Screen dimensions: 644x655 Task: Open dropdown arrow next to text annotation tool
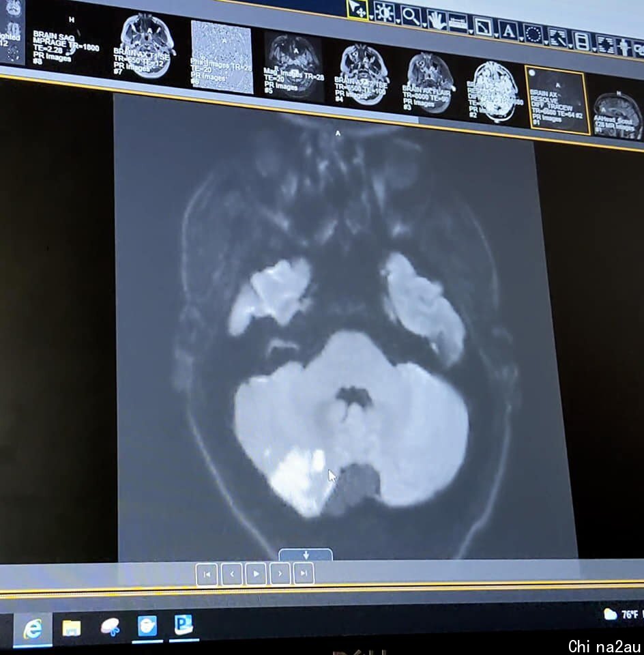tap(521, 40)
